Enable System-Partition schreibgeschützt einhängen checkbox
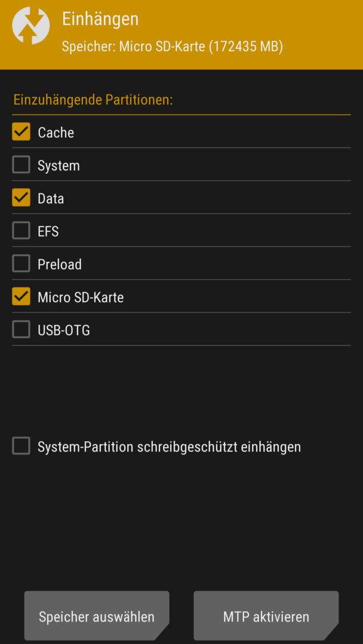 click(x=21, y=446)
